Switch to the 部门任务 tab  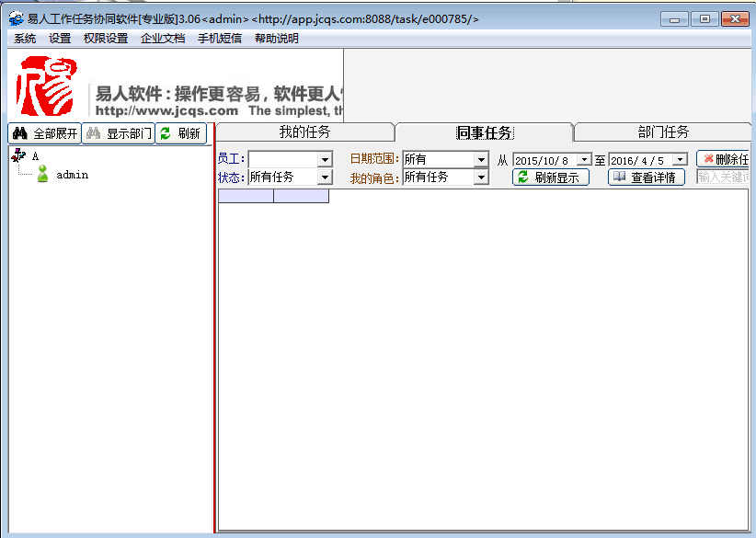click(x=663, y=132)
